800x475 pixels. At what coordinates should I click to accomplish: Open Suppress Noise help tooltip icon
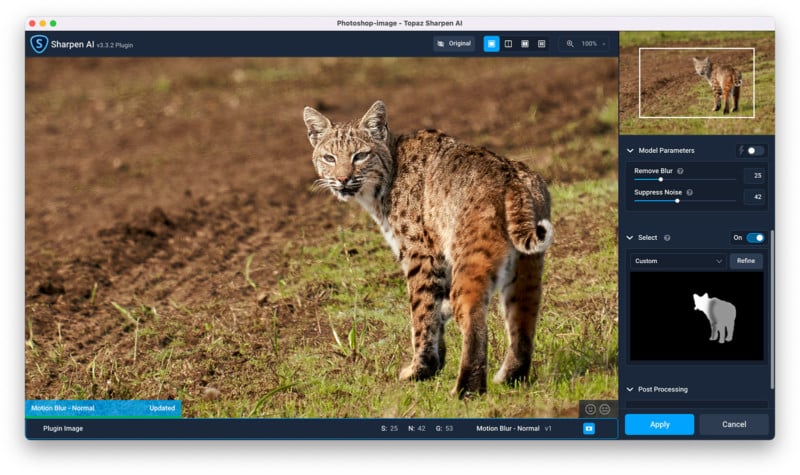pyautogui.click(x=689, y=192)
